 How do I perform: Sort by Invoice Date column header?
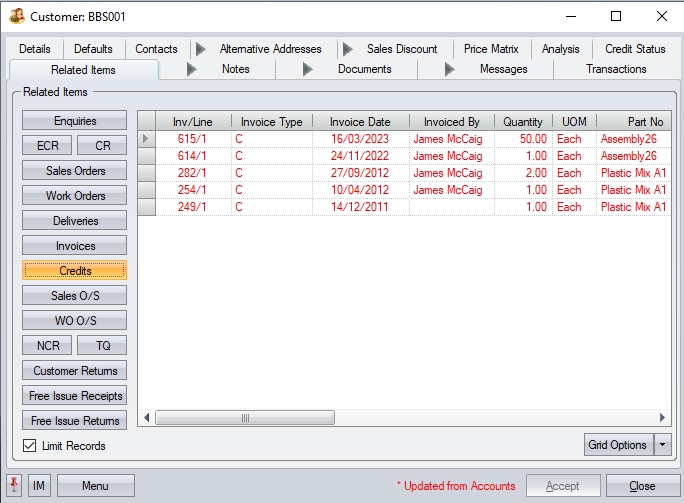pyautogui.click(x=361, y=122)
